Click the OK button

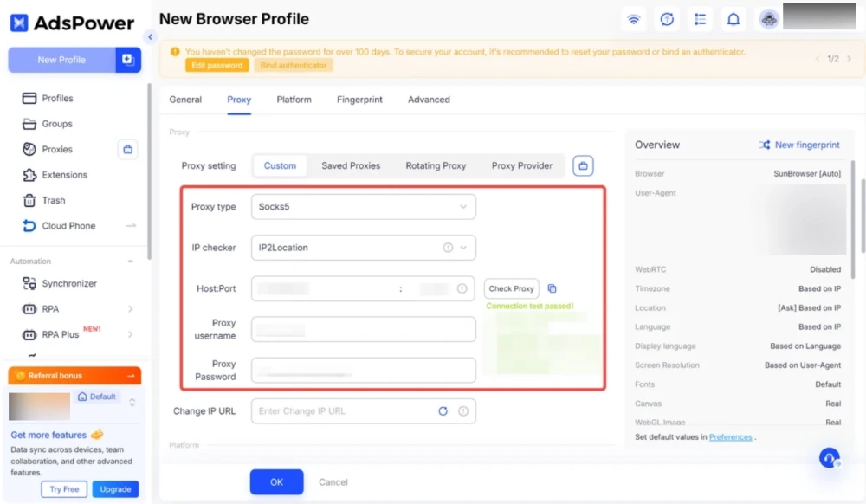pos(276,482)
